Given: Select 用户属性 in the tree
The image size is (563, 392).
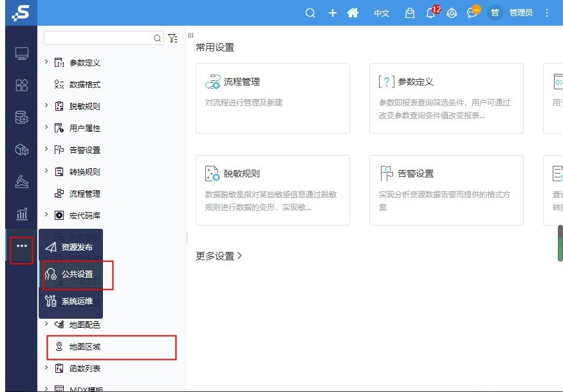Looking at the screenshot, I should (x=85, y=129).
